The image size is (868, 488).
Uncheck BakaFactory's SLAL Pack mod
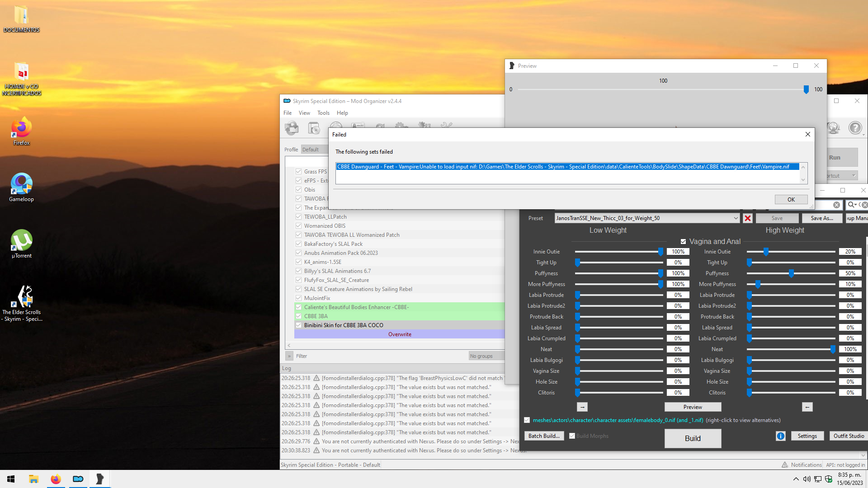[x=299, y=244]
